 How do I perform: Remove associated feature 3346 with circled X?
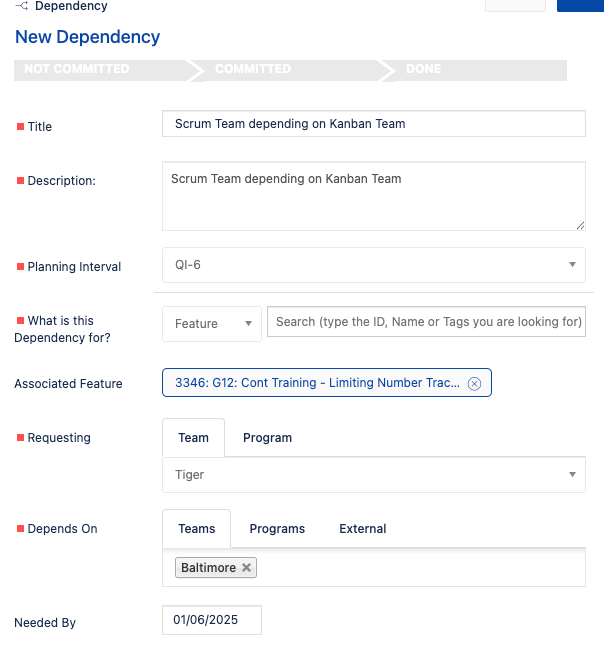coord(474,383)
